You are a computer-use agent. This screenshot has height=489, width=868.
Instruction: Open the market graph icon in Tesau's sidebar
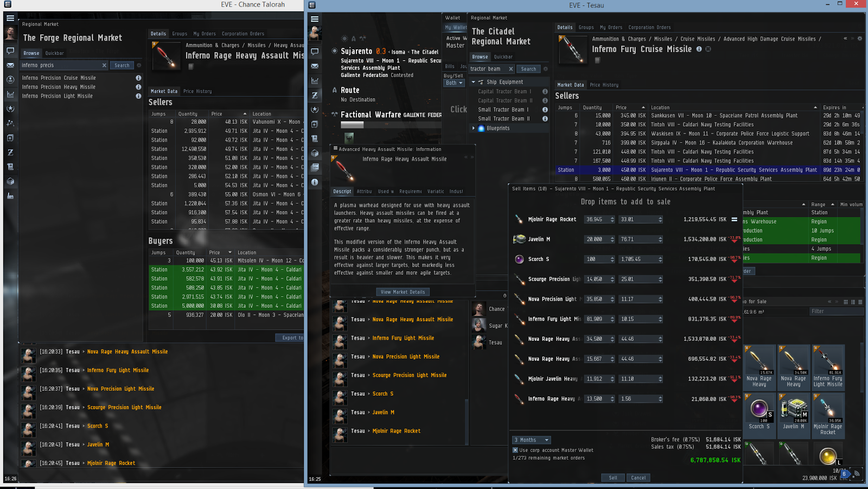click(x=315, y=80)
